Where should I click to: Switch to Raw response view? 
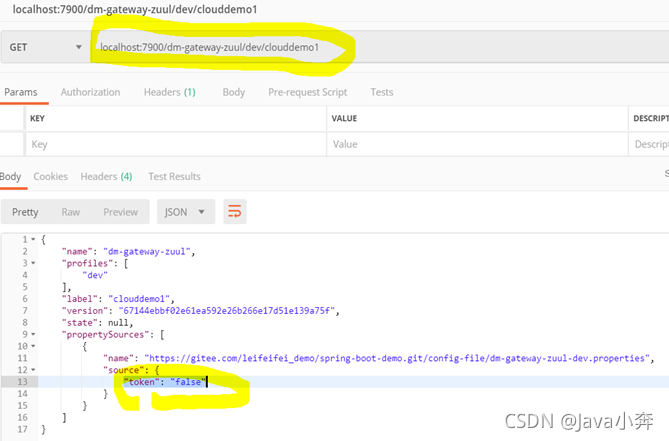(70, 212)
